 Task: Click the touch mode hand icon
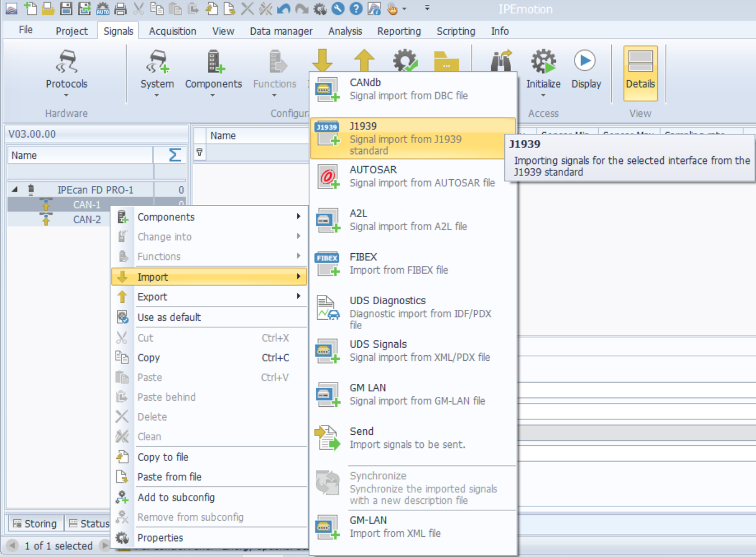[392, 9]
